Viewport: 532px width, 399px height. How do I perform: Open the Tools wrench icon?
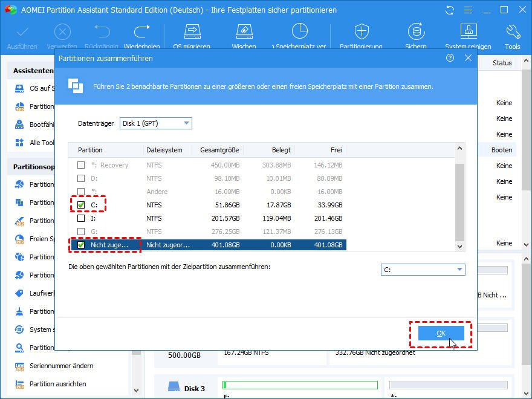pos(512,32)
